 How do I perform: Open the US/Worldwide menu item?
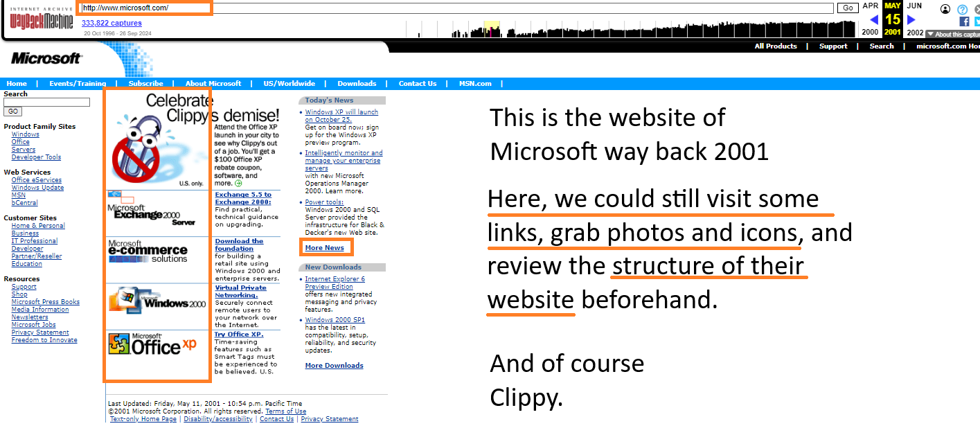pos(289,84)
